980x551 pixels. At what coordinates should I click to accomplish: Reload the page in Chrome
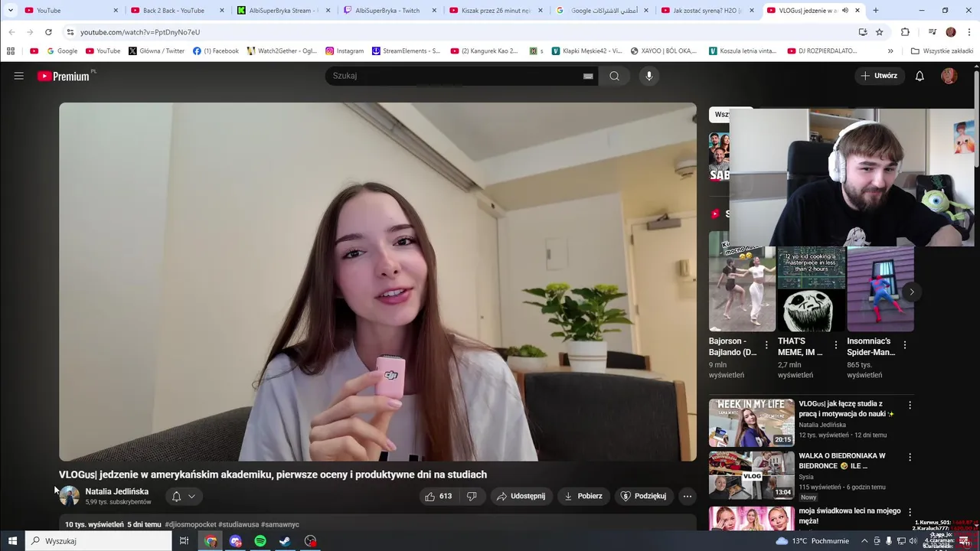[48, 32]
